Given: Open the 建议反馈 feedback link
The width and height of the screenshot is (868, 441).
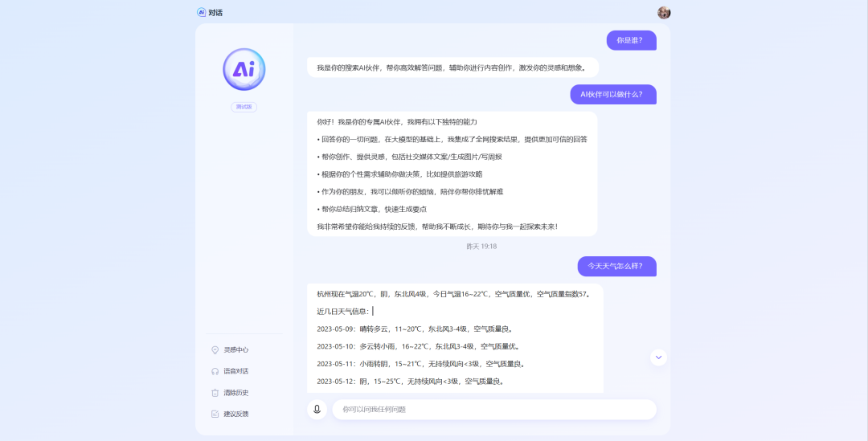Looking at the screenshot, I should point(235,414).
